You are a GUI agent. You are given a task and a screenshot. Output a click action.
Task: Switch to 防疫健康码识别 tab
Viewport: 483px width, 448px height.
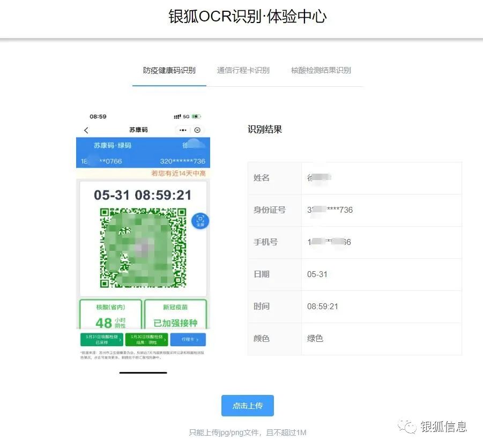pyautogui.click(x=169, y=70)
